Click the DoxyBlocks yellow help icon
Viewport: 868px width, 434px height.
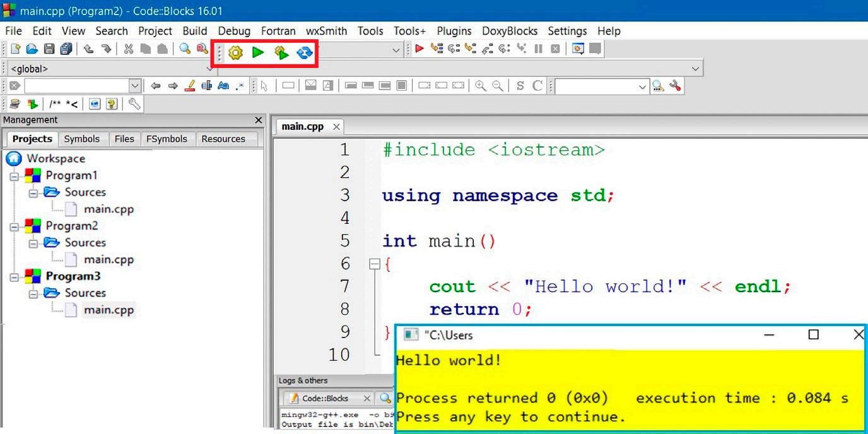tap(112, 104)
